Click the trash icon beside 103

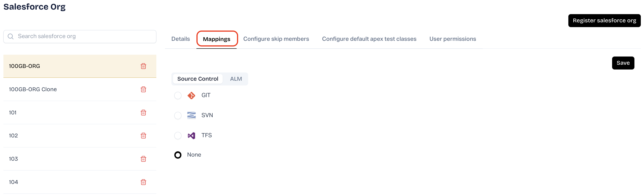(x=143, y=159)
